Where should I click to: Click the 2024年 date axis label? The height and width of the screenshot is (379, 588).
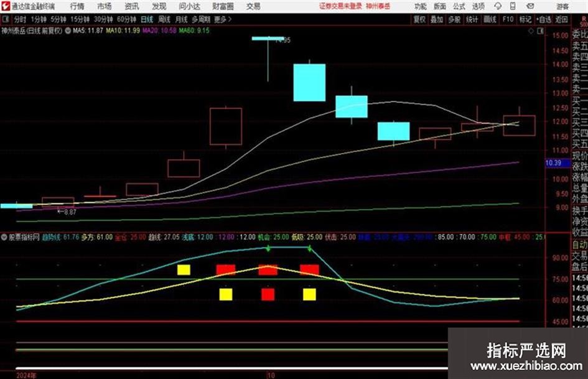click(x=26, y=375)
